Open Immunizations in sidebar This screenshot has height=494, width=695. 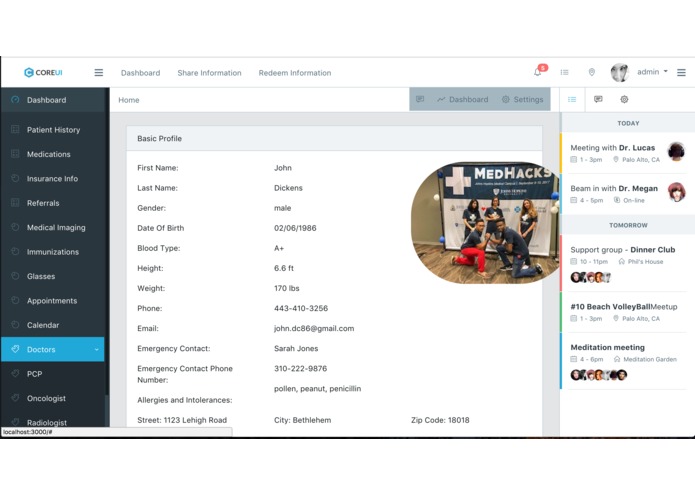53,251
